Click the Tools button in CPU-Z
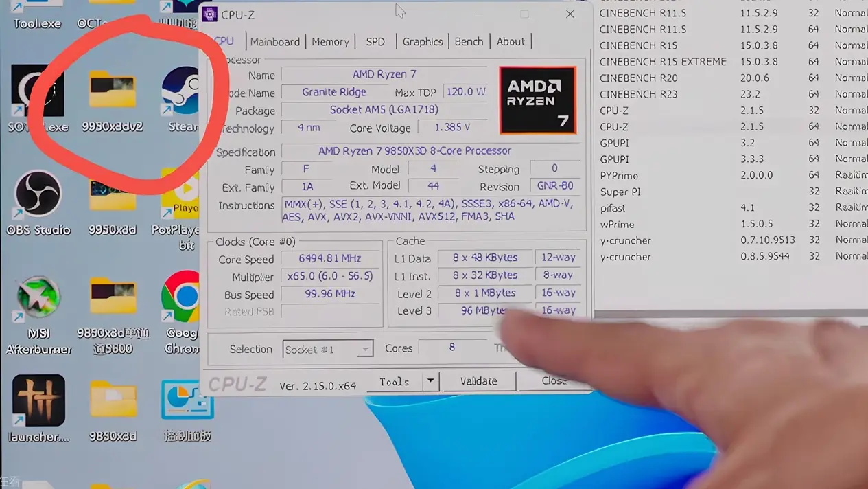 (x=395, y=381)
